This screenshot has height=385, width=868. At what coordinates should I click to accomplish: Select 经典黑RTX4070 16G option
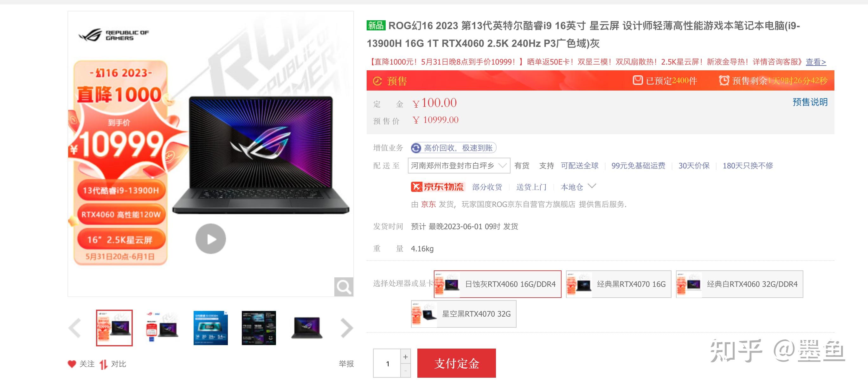(618, 284)
